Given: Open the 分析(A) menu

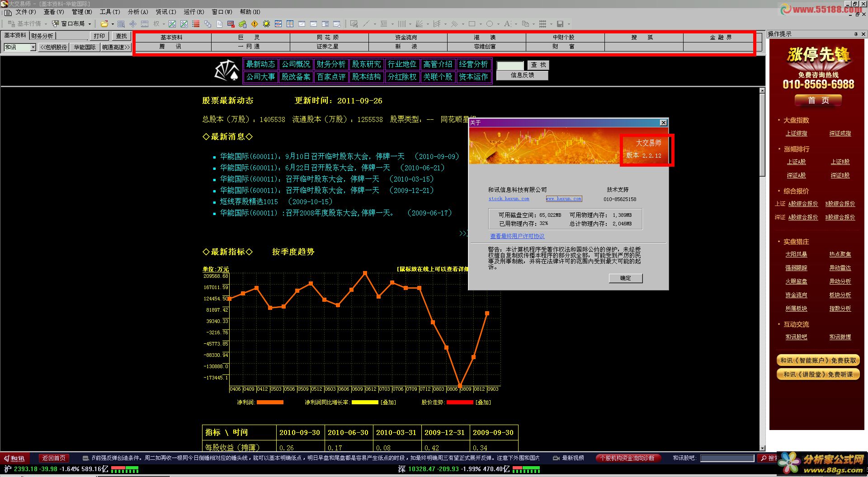Looking at the screenshot, I should 138,12.
